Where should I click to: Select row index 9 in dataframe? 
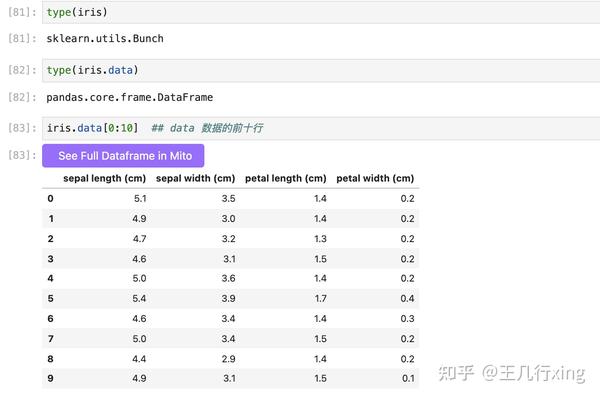51,379
